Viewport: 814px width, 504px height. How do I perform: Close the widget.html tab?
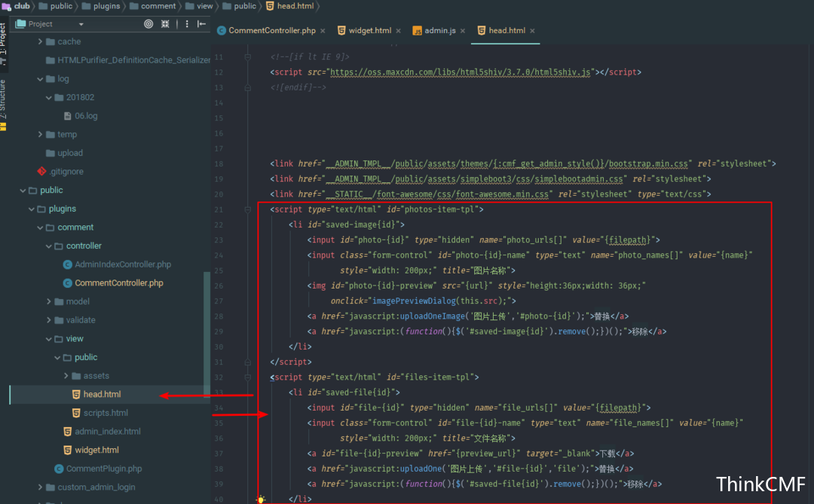[398, 31]
